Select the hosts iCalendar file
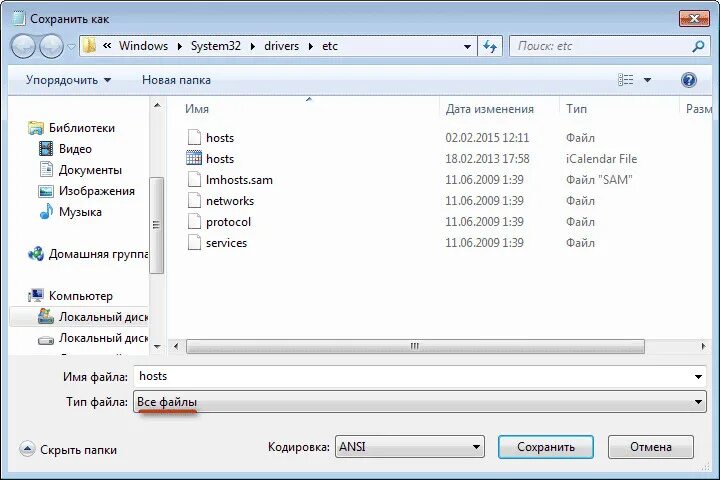The height and width of the screenshot is (480, 720). click(x=220, y=159)
